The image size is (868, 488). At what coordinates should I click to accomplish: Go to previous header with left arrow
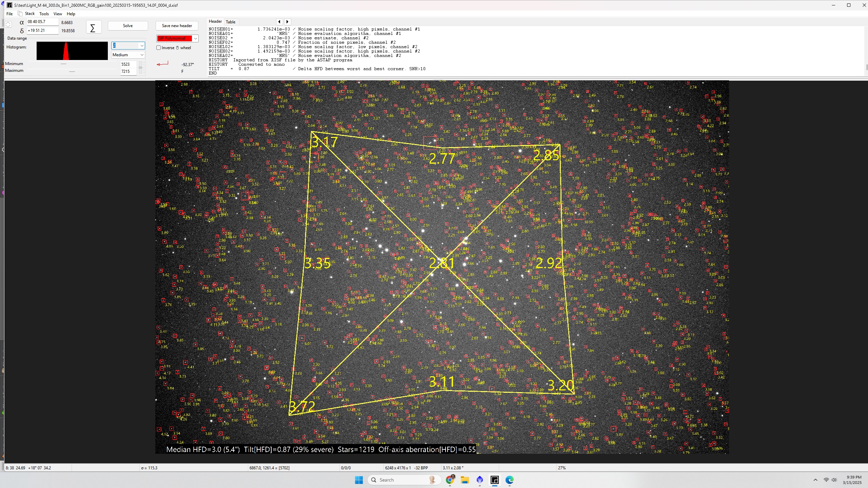pos(279,22)
